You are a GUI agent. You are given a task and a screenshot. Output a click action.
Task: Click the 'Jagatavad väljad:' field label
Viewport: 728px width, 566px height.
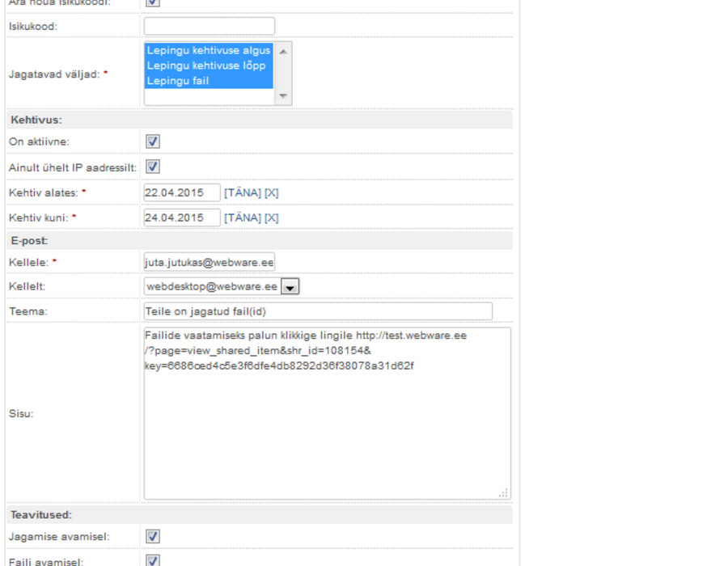click(x=54, y=74)
